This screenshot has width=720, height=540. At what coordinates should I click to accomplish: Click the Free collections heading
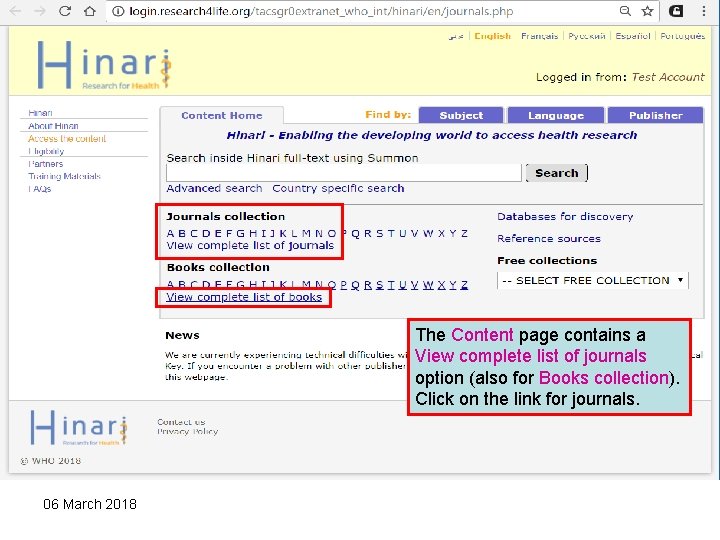tap(547, 260)
